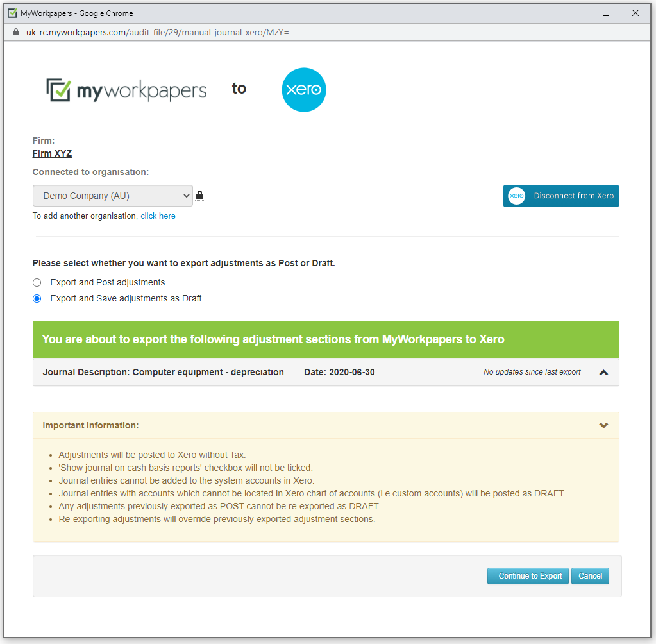Click the Cancel button
The height and width of the screenshot is (644, 656).
590,576
